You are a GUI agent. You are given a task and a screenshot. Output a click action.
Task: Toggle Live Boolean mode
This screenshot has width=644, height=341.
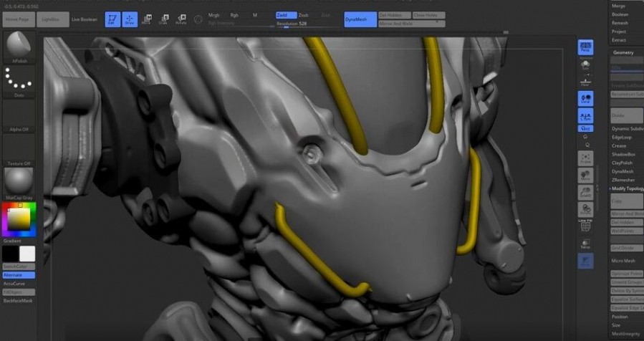pyautogui.click(x=85, y=20)
